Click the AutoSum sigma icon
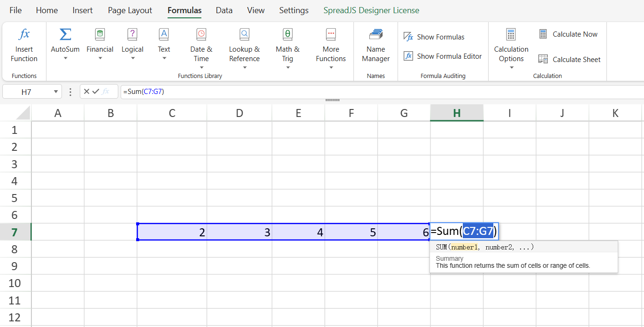 [65, 34]
